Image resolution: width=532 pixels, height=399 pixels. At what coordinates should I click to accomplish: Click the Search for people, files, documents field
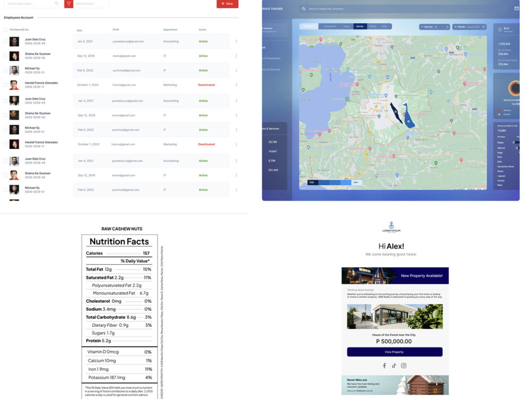click(404, 9)
